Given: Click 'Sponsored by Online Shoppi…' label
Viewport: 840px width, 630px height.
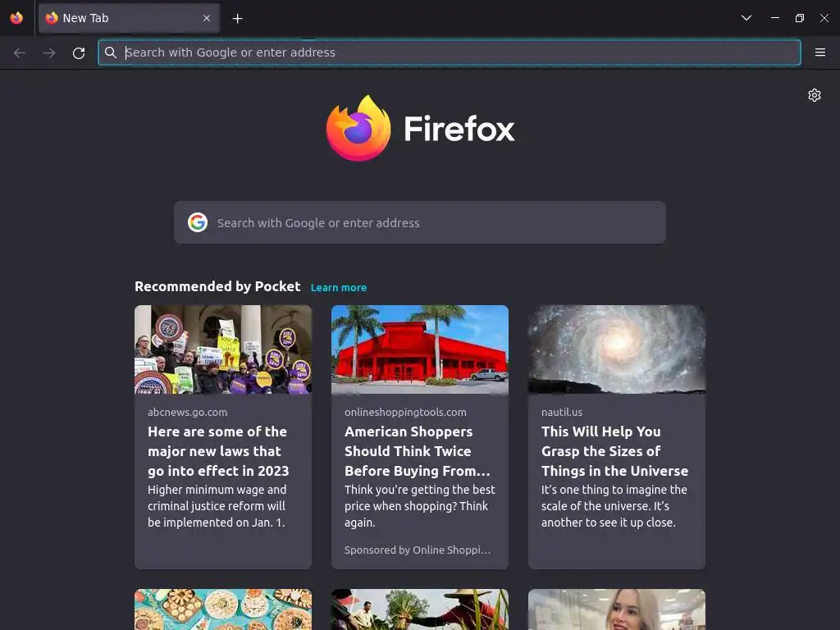Looking at the screenshot, I should (418, 550).
